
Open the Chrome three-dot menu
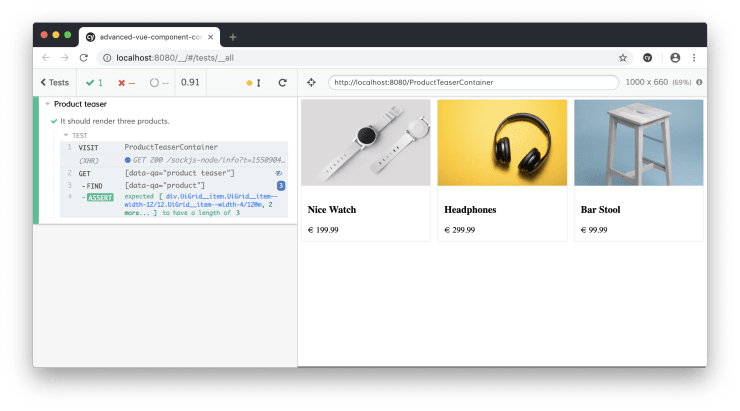[695, 58]
